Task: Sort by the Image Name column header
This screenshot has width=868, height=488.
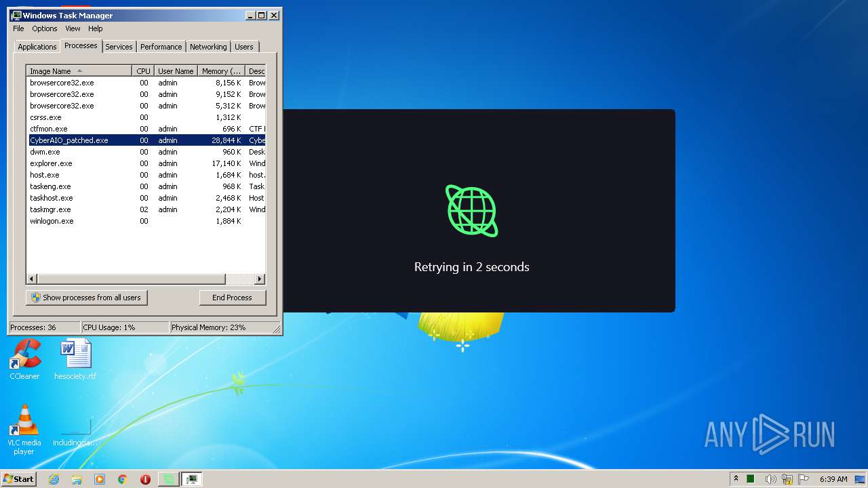Action: [x=79, y=71]
